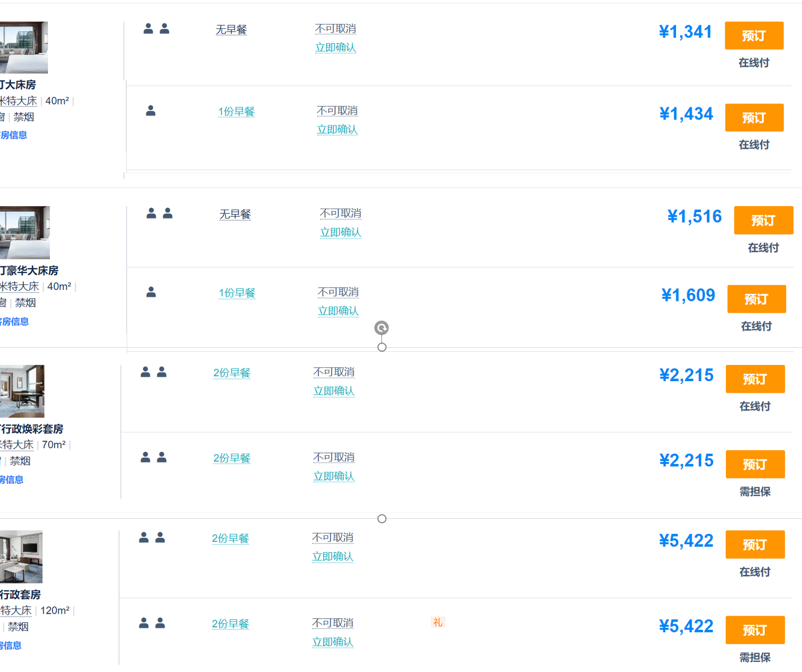Click single-guest icon on ¥1,609 row
The image size is (802, 672).
point(151,292)
